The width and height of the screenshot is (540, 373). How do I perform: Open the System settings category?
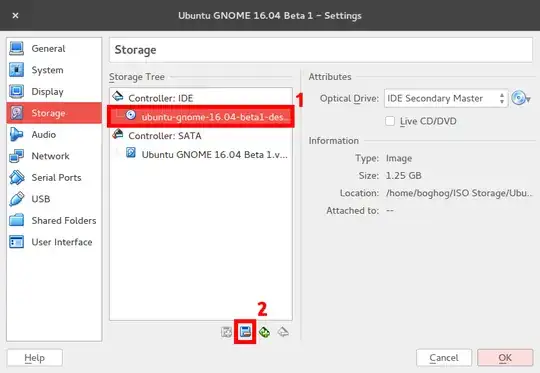point(54,70)
